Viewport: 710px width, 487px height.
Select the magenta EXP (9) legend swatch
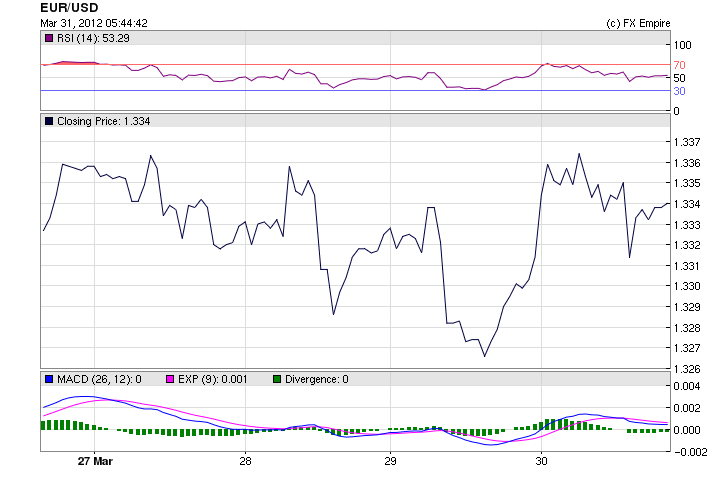[x=171, y=379]
